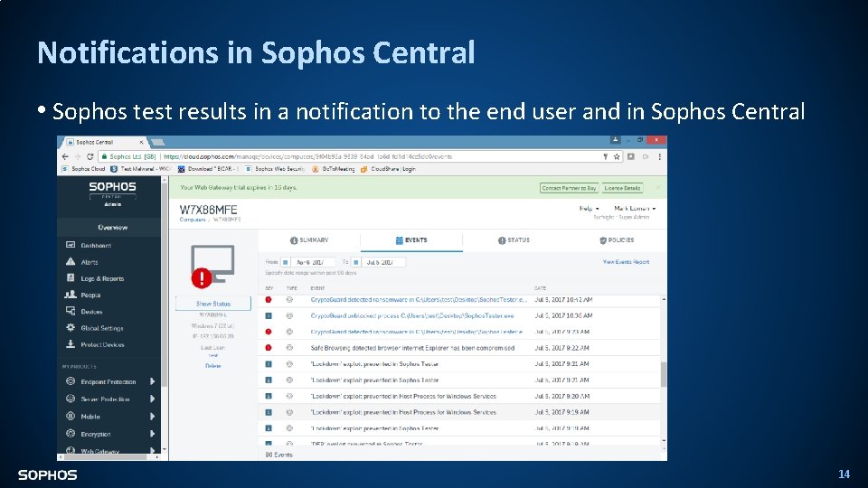Open the Chrome three-dot menu
Image resolution: width=868 pixels, height=488 pixels.
click(659, 156)
